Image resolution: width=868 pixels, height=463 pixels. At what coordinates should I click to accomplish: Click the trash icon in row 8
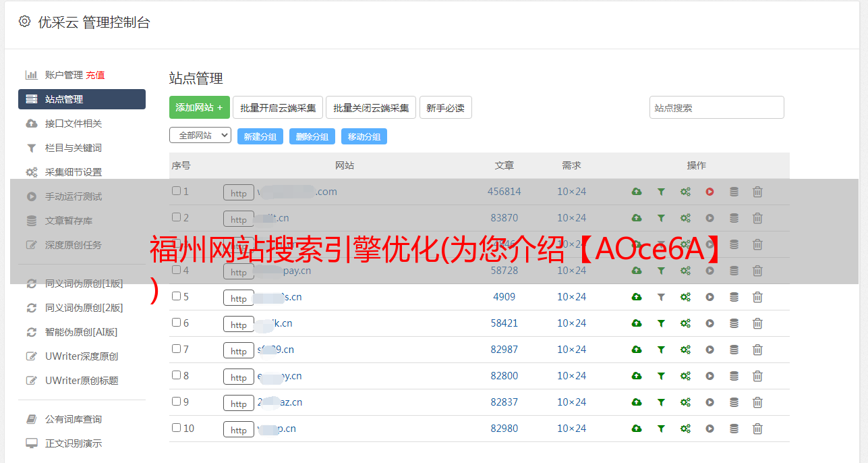pyautogui.click(x=757, y=376)
